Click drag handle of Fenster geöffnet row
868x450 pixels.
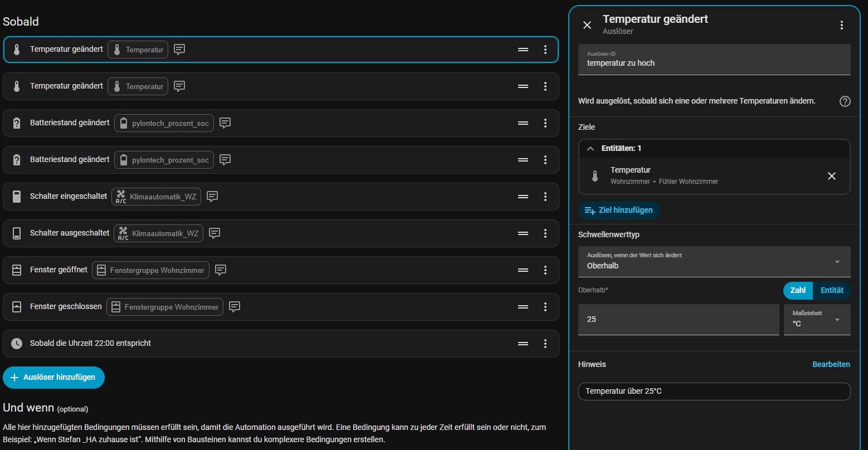pyautogui.click(x=523, y=270)
